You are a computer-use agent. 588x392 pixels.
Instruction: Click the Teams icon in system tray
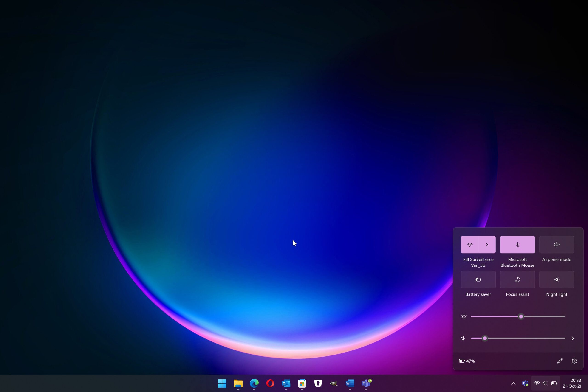point(525,383)
